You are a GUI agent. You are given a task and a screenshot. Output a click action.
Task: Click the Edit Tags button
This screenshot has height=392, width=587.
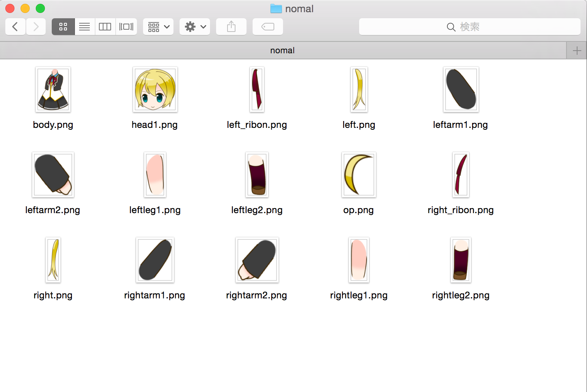(x=268, y=27)
